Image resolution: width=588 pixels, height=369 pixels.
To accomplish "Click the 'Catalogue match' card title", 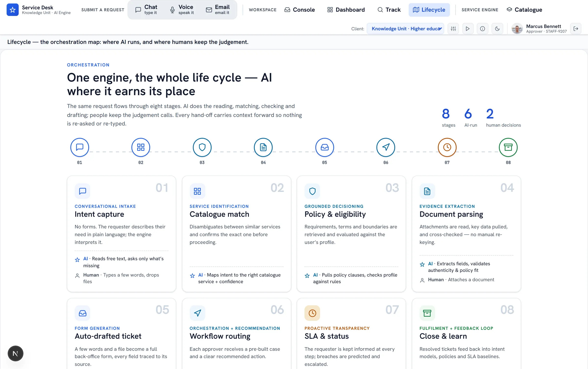I will point(219,214).
